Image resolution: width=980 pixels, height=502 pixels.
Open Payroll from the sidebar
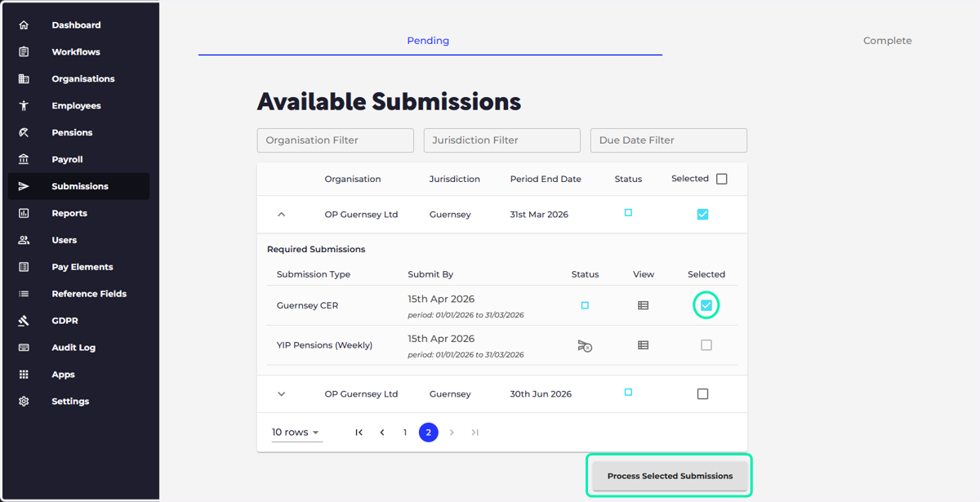tap(78, 159)
